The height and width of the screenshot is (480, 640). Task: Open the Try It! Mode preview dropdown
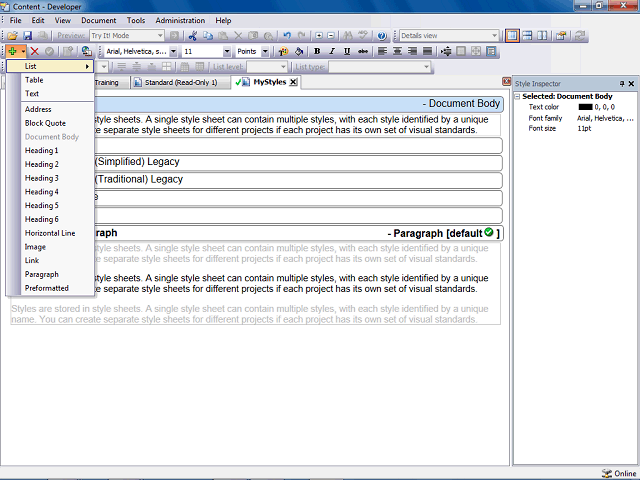(160, 36)
